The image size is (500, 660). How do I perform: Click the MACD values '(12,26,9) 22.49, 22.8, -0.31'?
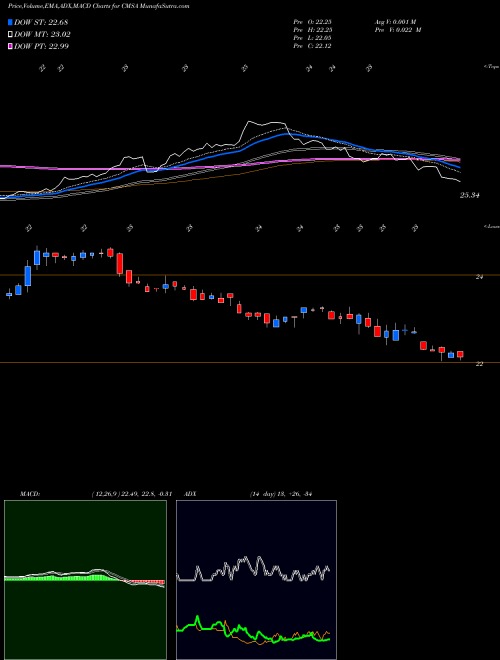(131, 494)
